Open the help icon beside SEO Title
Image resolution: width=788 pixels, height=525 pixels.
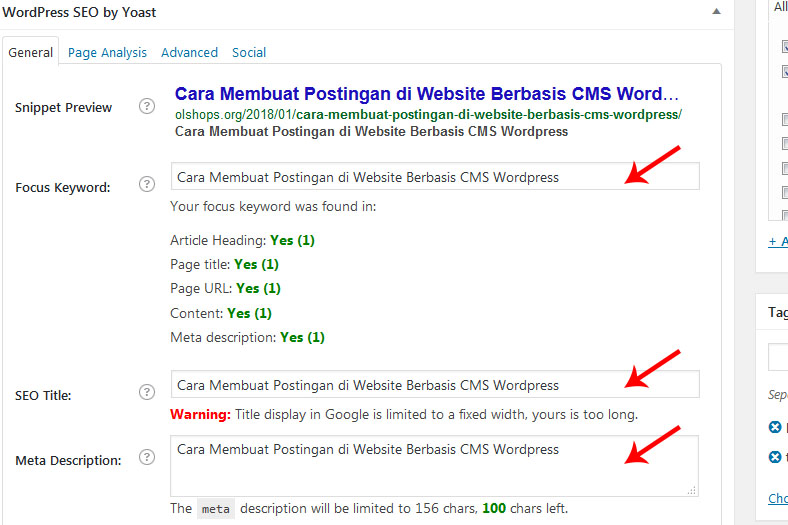click(147, 392)
